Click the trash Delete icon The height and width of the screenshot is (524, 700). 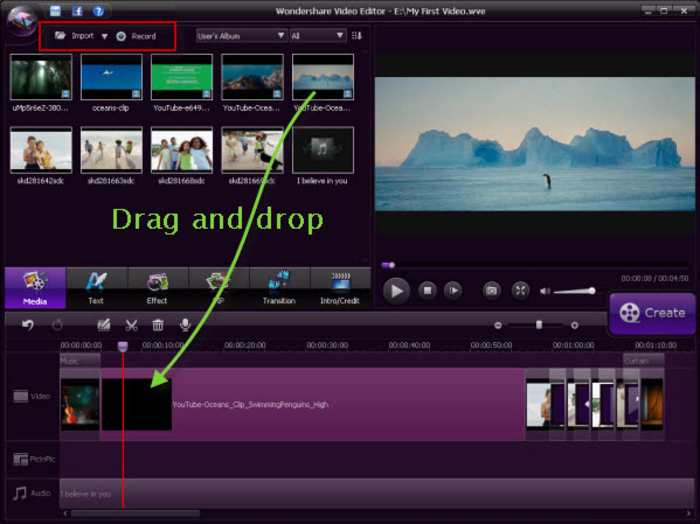tap(158, 325)
